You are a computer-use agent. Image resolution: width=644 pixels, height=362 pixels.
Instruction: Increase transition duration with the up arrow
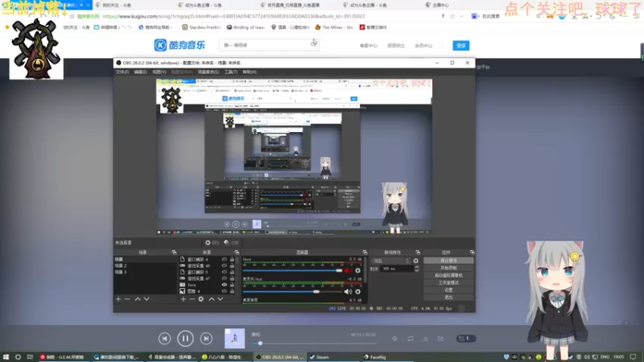click(416, 267)
